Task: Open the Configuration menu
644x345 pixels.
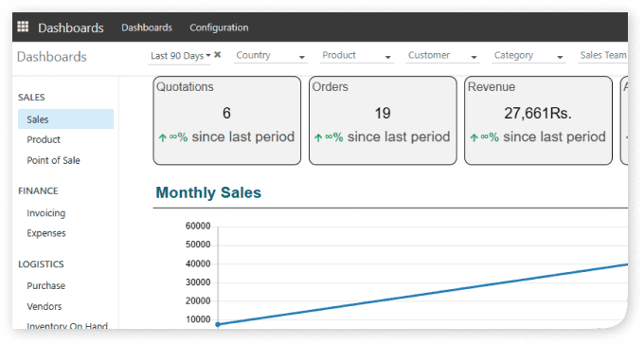Action: [x=219, y=27]
